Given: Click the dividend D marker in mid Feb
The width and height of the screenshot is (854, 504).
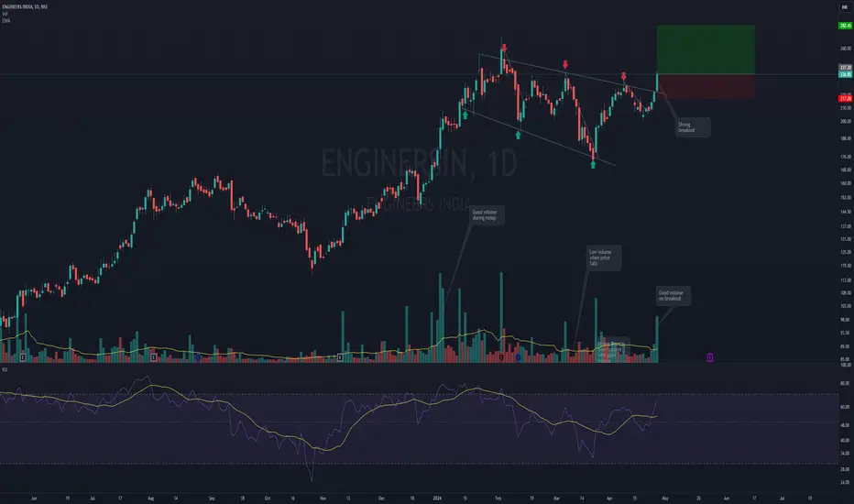Looking at the screenshot, I should pos(518,357).
